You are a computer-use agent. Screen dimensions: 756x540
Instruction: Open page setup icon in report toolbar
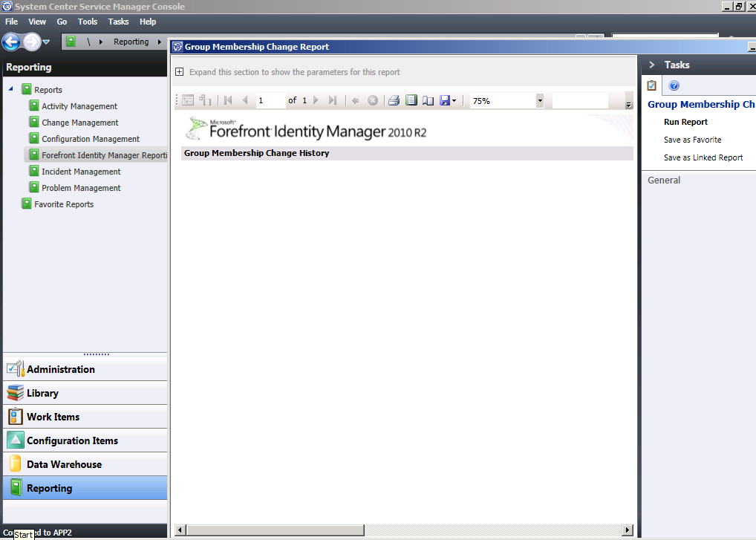428,100
